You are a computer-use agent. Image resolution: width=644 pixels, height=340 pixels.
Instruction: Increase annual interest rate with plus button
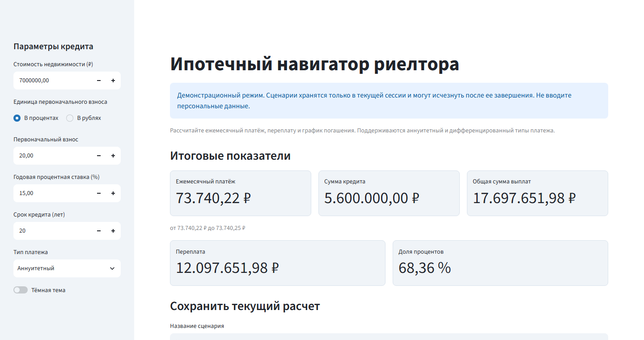(113, 193)
